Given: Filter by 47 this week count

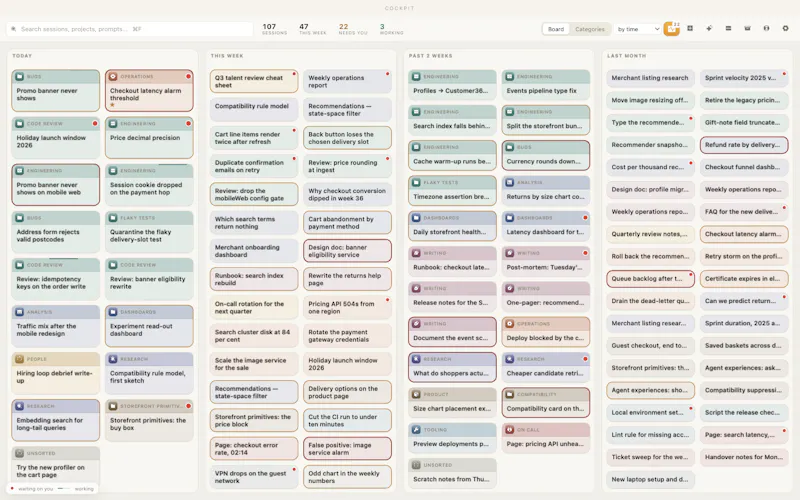Looking at the screenshot, I should pos(312,29).
